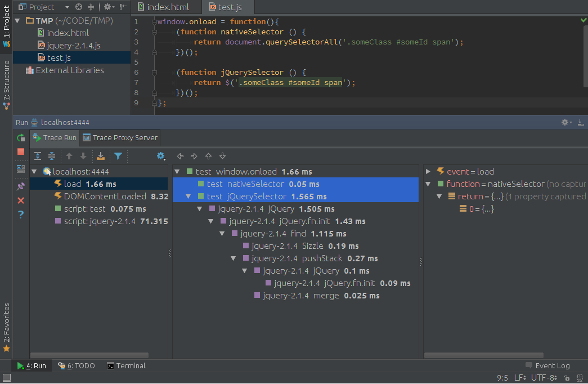Viewport: 588px width, 384px height.
Task: Open the Event Log
Action: (x=547, y=365)
